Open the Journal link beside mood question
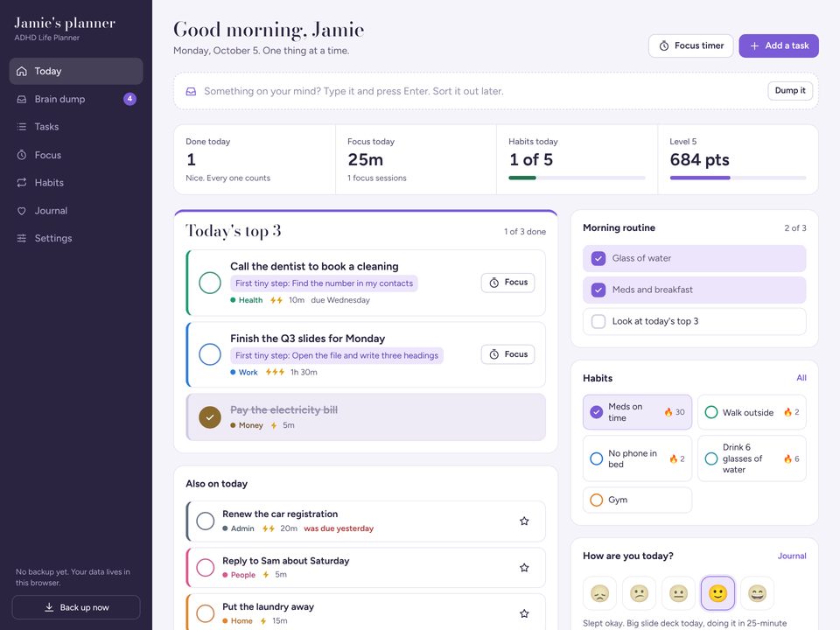Screen dimensions: 840x630 [792, 556]
